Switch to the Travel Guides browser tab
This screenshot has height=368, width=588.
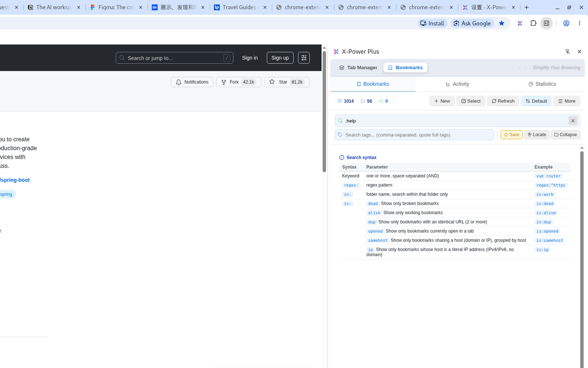pyautogui.click(x=240, y=7)
